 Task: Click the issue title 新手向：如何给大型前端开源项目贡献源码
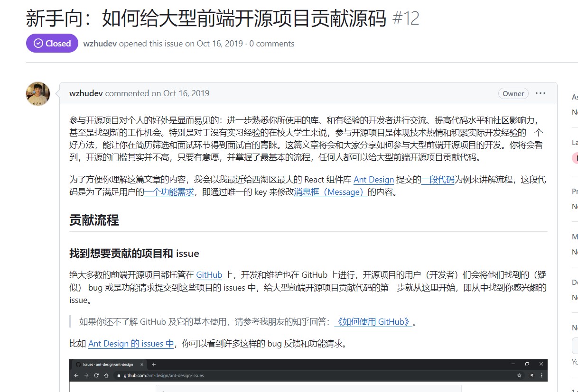[x=206, y=18]
